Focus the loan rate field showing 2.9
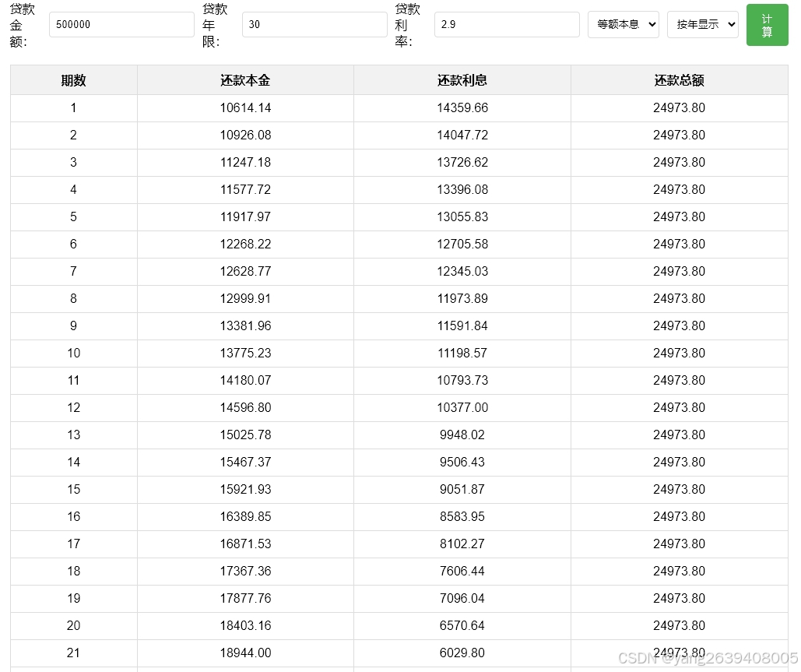Screen dimensions: 801x672 pos(507,25)
